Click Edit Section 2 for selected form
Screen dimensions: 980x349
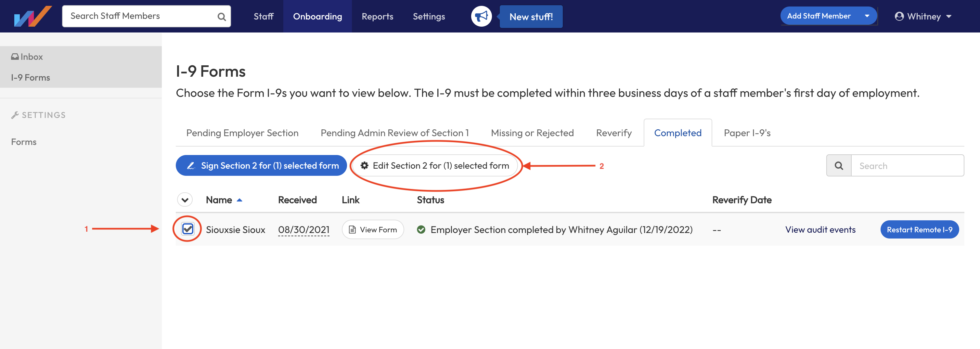tap(434, 165)
